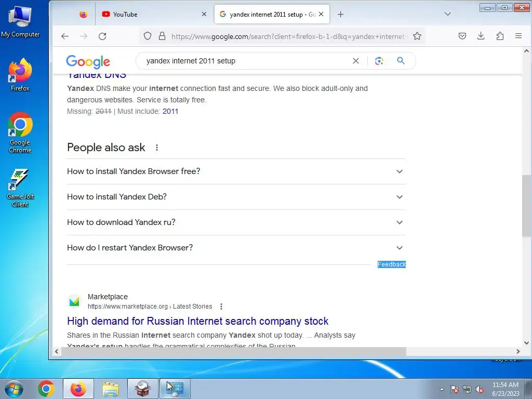
Task: Open the Action Center flag tray icon
Action: (455, 390)
